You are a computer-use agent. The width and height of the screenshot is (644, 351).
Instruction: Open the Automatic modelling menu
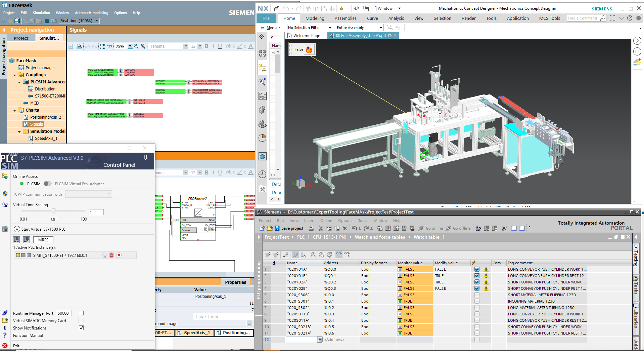[x=91, y=13]
